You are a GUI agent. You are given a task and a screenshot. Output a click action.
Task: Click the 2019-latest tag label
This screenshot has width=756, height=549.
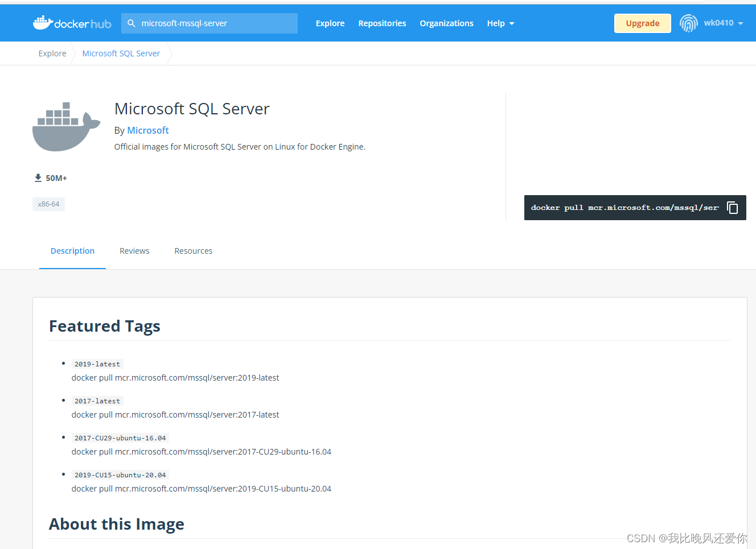coord(97,364)
